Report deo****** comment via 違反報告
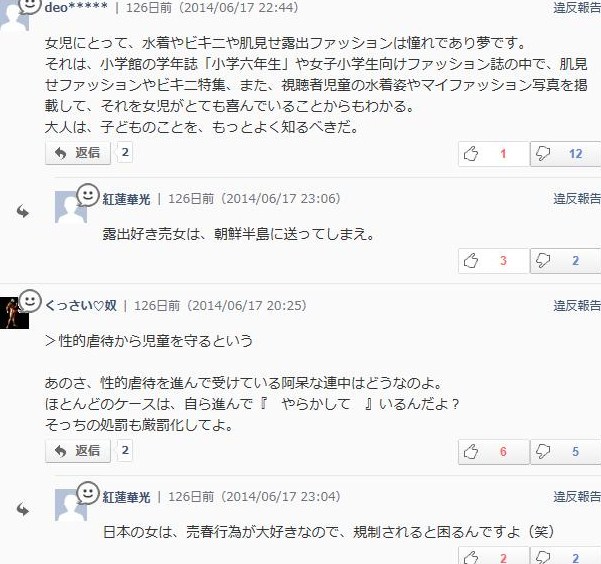The image size is (601, 564). pyautogui.click(x=577, y=8)
